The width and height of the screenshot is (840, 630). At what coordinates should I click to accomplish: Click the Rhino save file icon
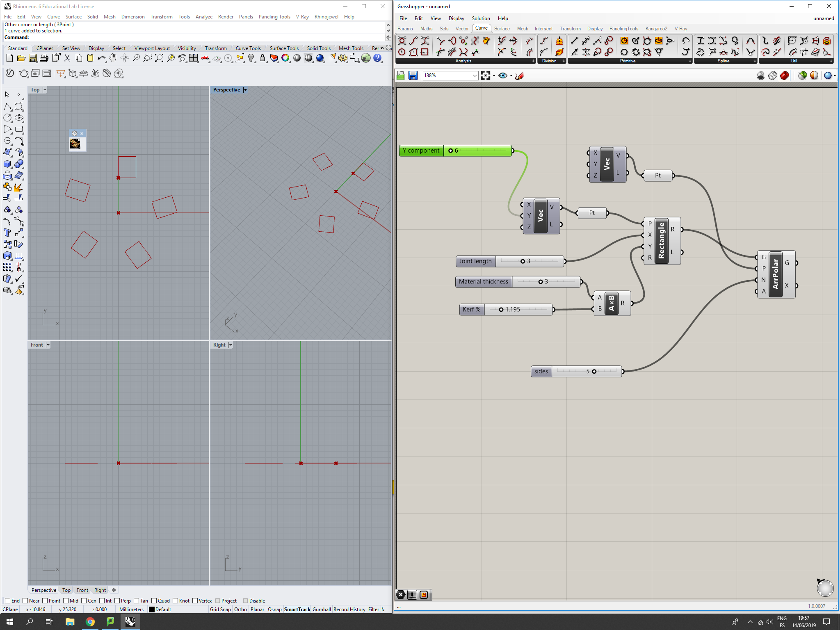pos(33,58)
